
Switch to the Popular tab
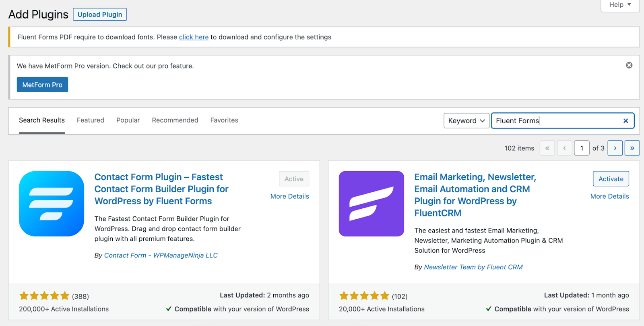[128, 120]
